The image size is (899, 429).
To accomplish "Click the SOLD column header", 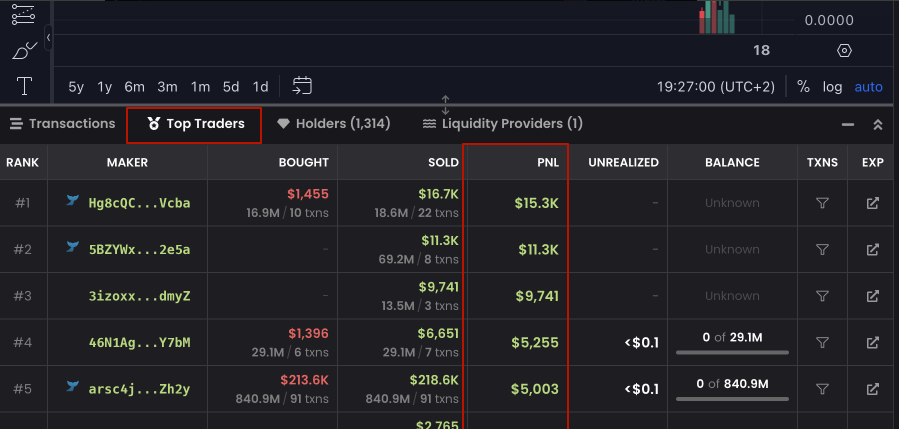I will click(443, 163).
